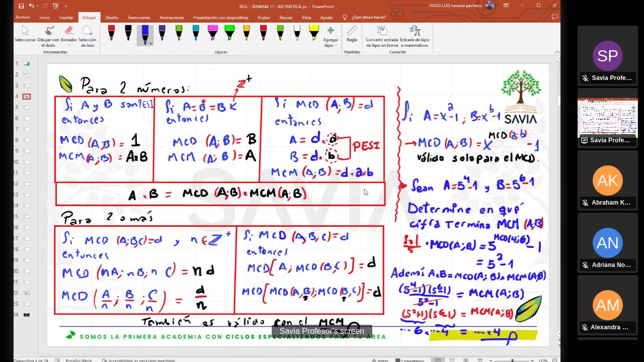The width and height of the screenshot is (644, 362).
Task: Select Alexandra participant tile
Action: [x=607, y=305]
